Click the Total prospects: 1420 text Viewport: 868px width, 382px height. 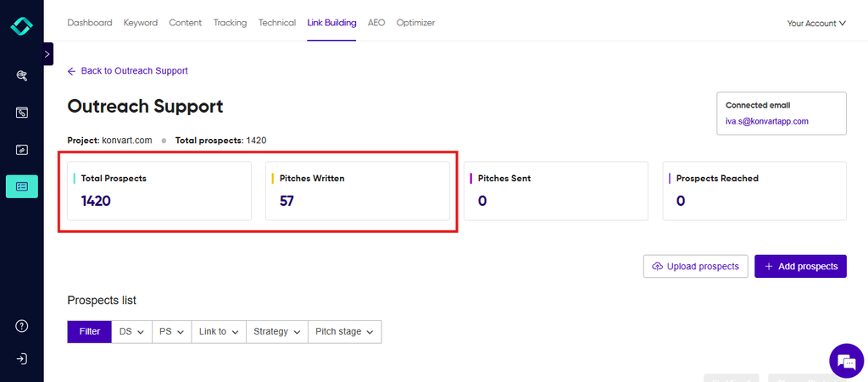[x=221, y=141]
